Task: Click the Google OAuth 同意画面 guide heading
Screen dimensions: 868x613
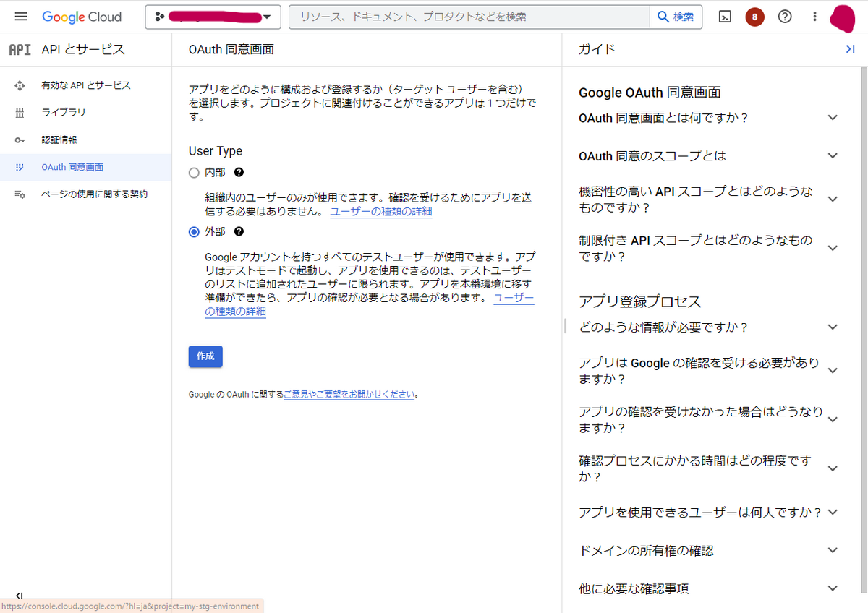Action: pos(650,93)
